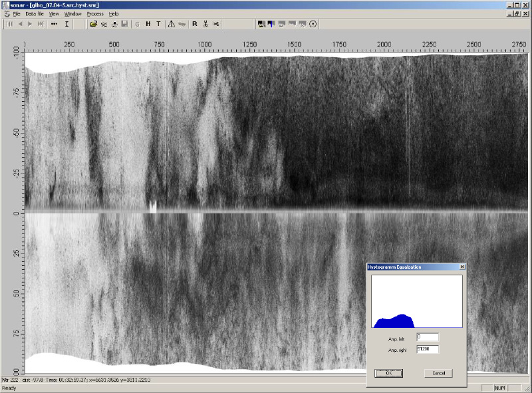
Task: Click the blue histogram plot in the dialog
Action: (417, 301)
